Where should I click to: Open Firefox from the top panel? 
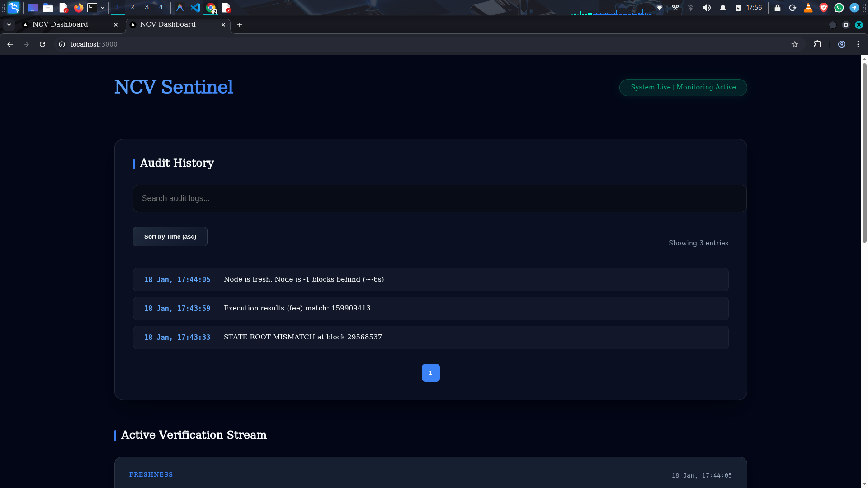pos(79,8)
